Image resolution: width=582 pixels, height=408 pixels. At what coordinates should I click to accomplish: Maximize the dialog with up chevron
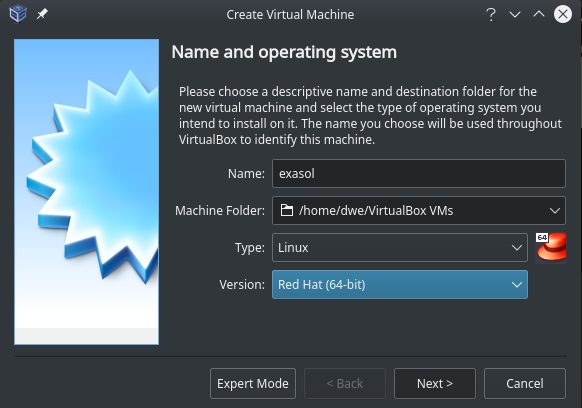[x=539, y=14]
